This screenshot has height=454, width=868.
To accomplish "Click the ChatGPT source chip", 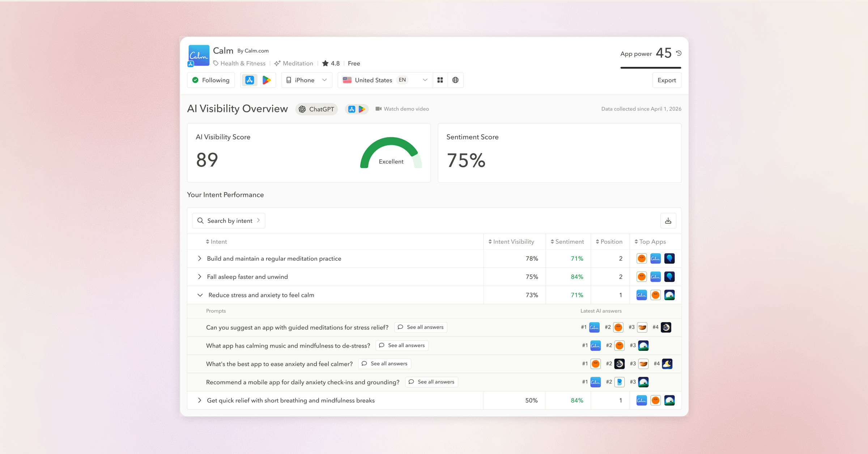I will pos(316,109).
